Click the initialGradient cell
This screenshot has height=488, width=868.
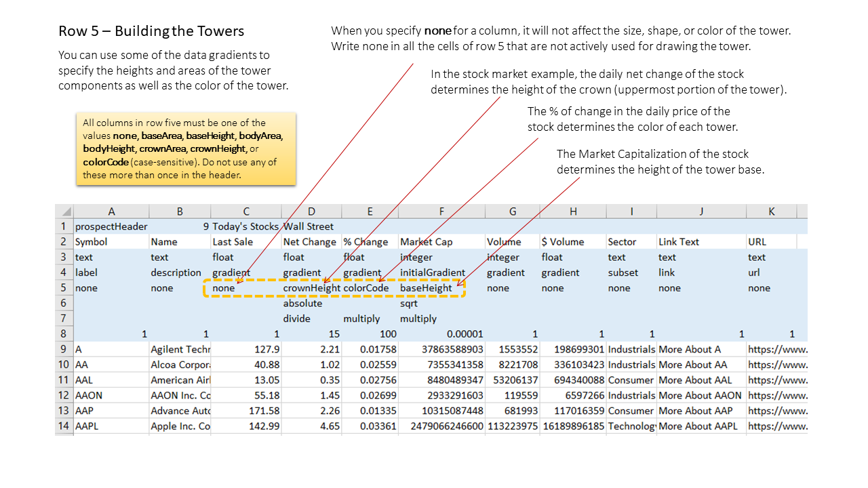click(x=441, y=272)
